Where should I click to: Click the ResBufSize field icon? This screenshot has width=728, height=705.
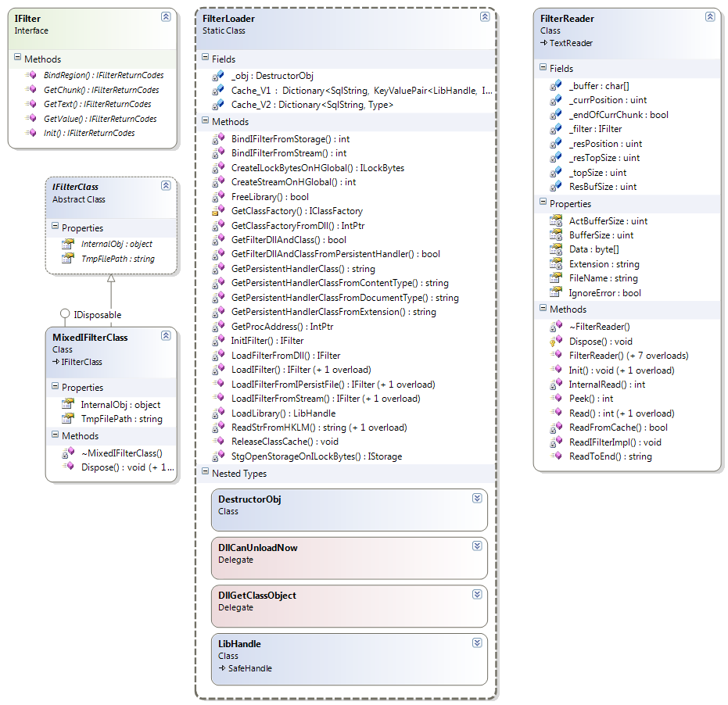tap(556, 187)
